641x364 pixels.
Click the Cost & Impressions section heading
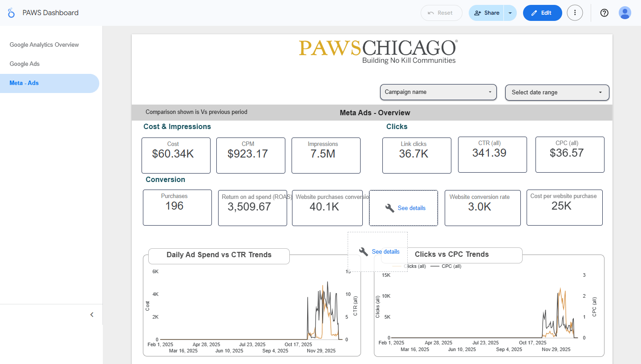pyautogui.click(x=177, y=127)
